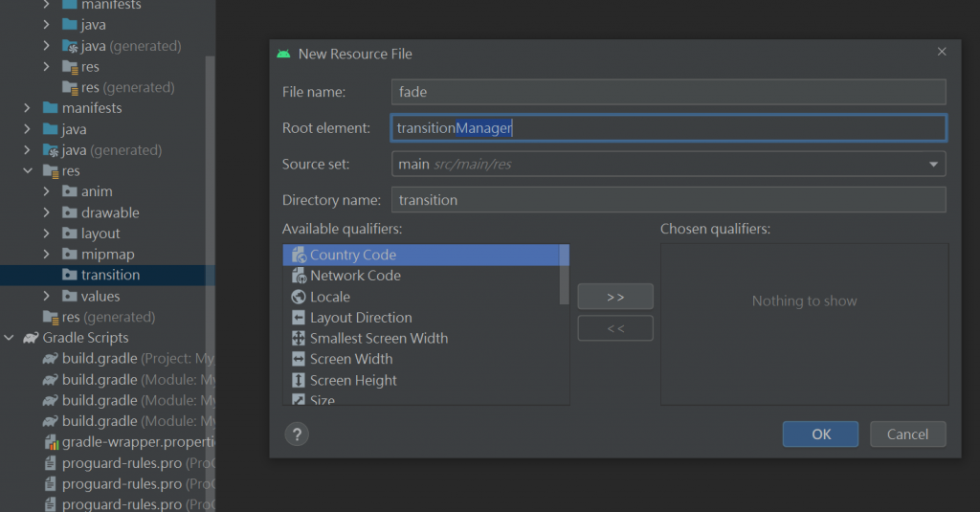980x512 pixels.
Task: Expand the anim folder
Action: pyautogui.click(x=47, y=191)
